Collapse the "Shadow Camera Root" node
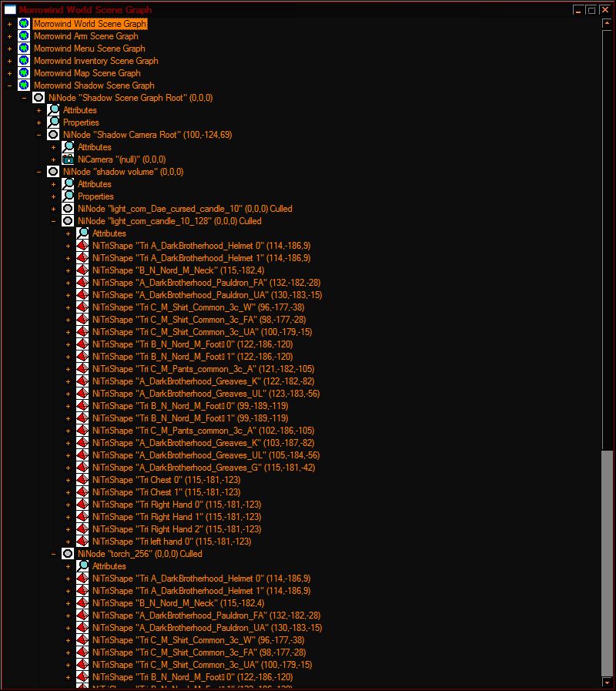 coord(38,135)
